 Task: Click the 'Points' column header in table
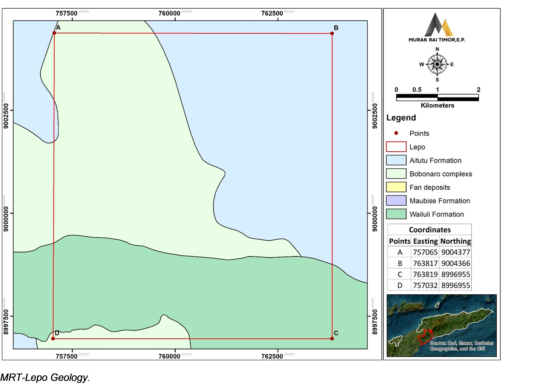point(400,241)
